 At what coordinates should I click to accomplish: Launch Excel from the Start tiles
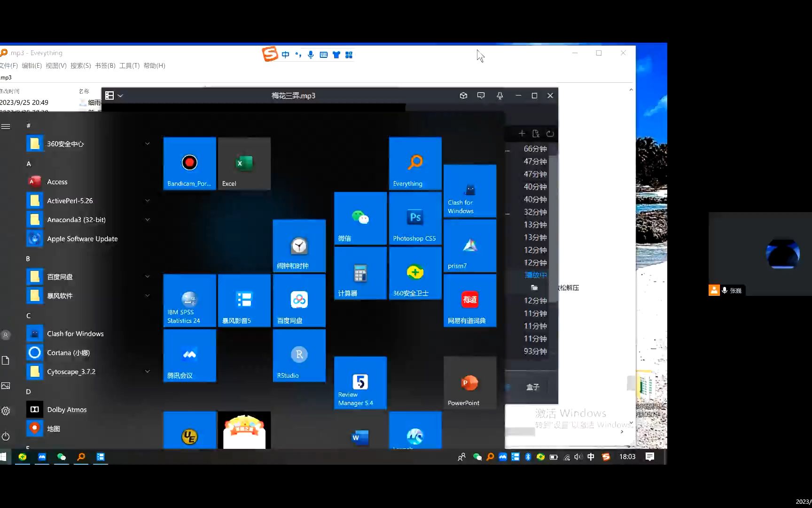(x=244, y=164)
